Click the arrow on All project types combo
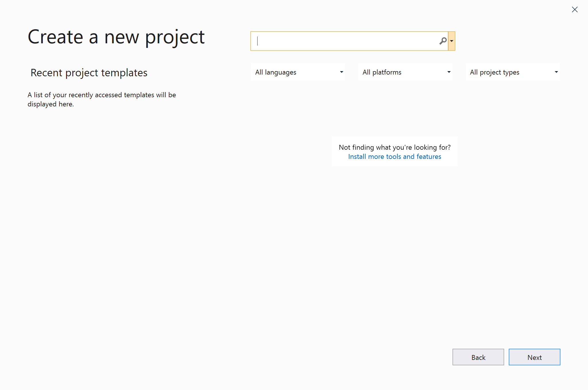The width and height of the screenshot is (588, 390). pos(556,72)
